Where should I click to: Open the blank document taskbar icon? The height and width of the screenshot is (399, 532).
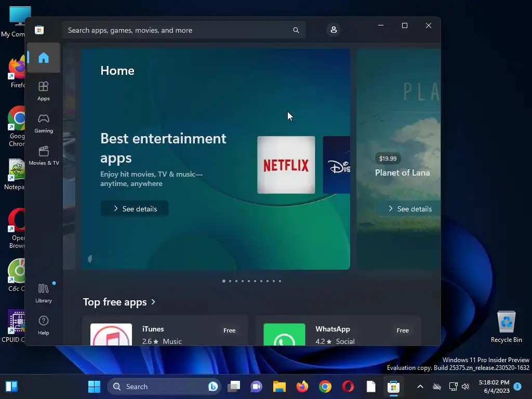(371, 387)
